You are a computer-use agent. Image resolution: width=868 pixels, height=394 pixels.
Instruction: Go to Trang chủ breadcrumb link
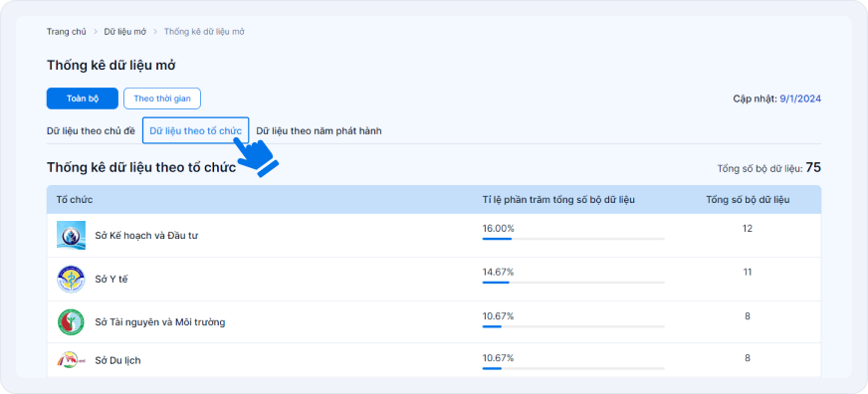(x=67, y=32)
